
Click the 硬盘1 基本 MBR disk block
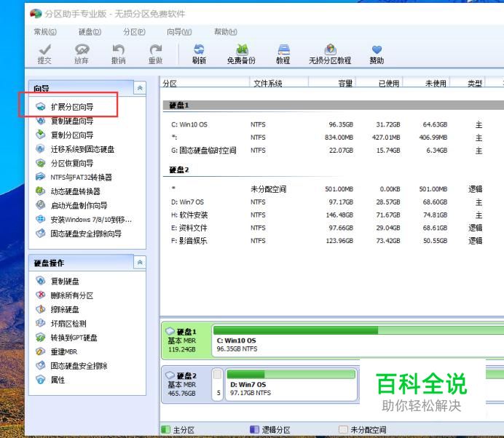(186, 341)
